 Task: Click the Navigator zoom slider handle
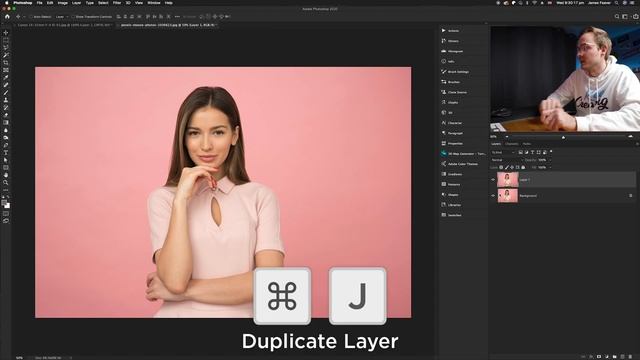point(563,137)
